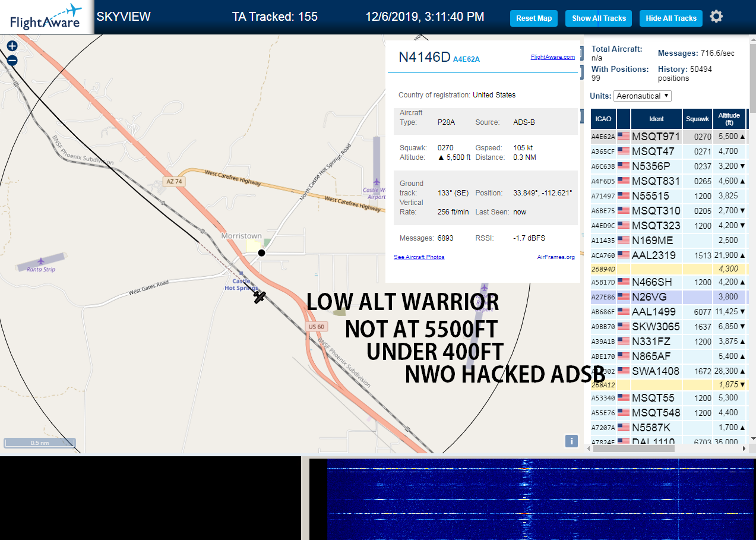This screenshot has height=540, width=756.
Task: Select the N5587K aircraft row
Action: [669, 428]
